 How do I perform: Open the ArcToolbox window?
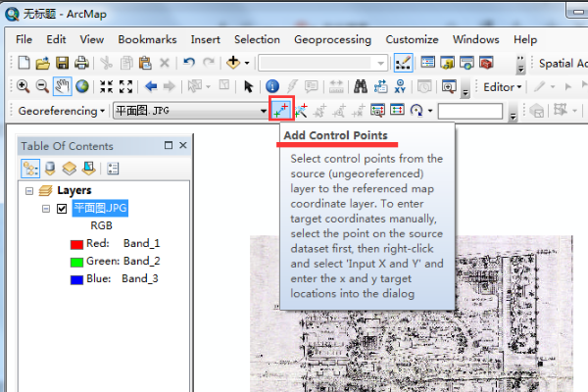point(486,63)
